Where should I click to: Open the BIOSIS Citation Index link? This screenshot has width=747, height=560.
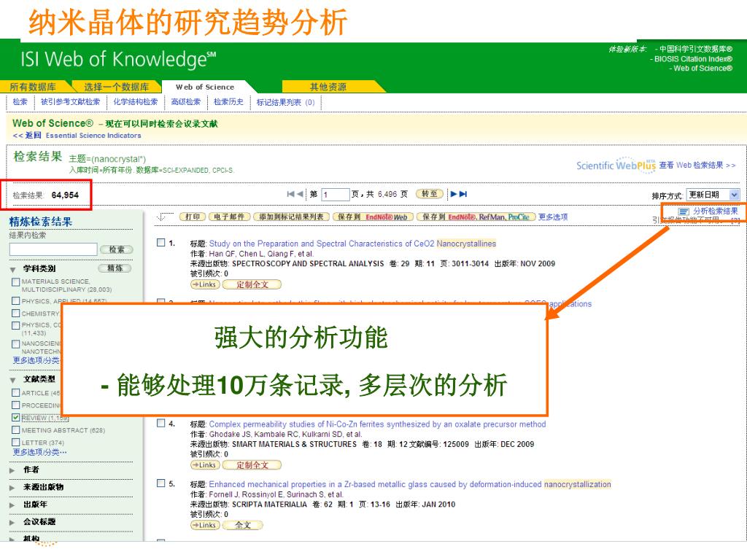[x=693, y=58]
